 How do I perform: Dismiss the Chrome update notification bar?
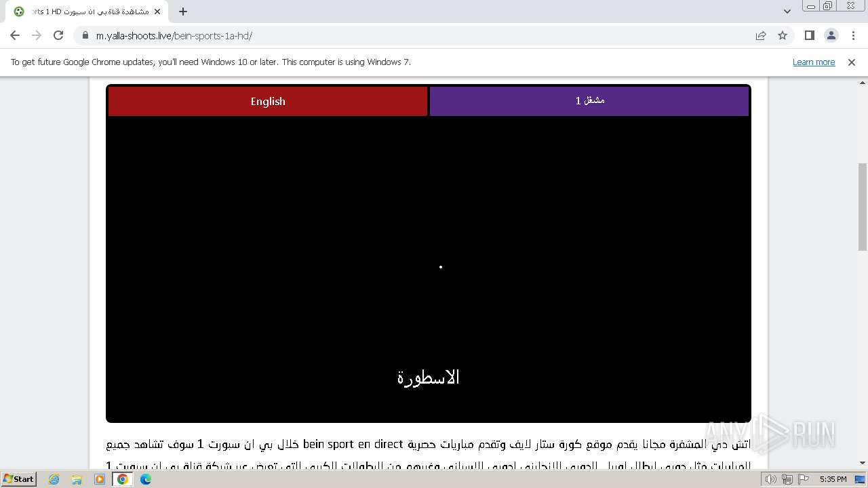click(852, 62)
